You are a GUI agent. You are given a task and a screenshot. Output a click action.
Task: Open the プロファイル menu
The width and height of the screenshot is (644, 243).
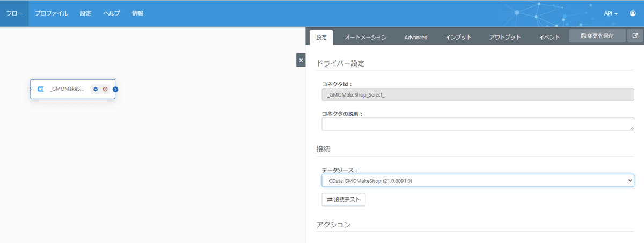coord(52,13)
